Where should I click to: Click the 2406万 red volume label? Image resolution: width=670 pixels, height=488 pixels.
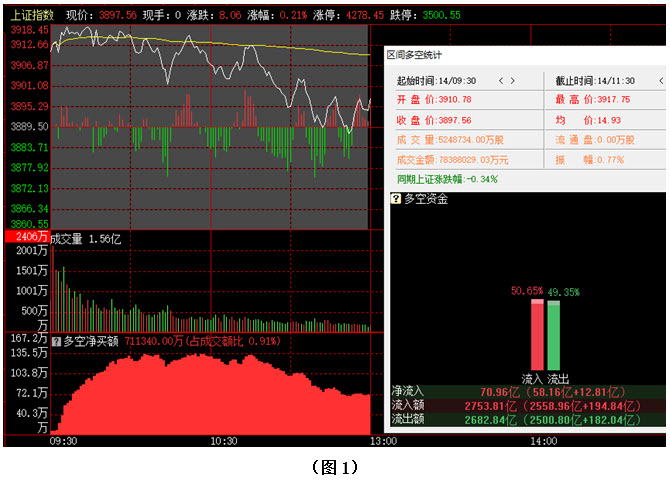26,238
